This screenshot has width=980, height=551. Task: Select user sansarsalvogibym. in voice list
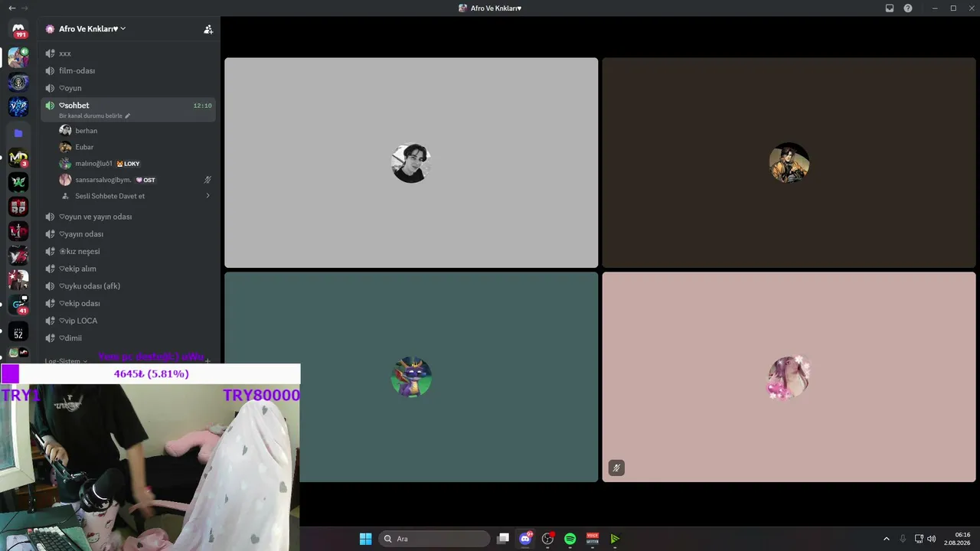pos(136,180)
